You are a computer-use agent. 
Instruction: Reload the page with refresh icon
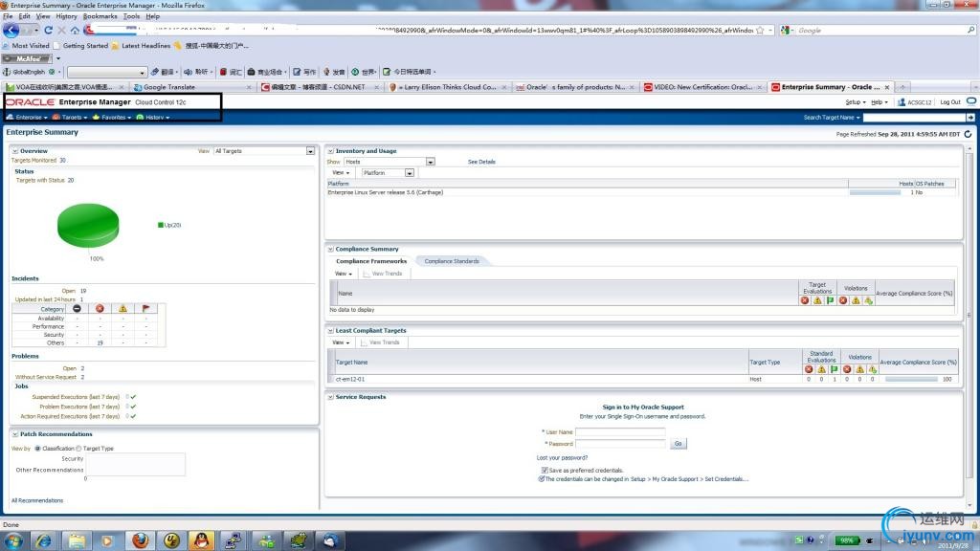(48, 30)
